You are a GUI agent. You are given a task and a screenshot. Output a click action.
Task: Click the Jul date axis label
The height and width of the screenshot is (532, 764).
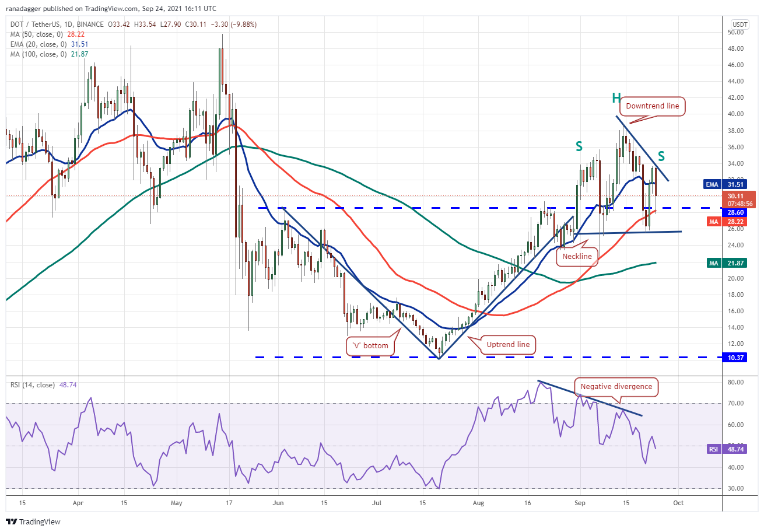point(377,502)
